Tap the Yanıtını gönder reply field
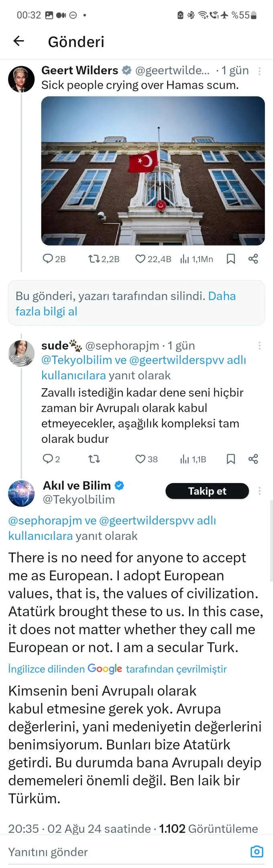This screenshot has height=868, width=273. 124,852
